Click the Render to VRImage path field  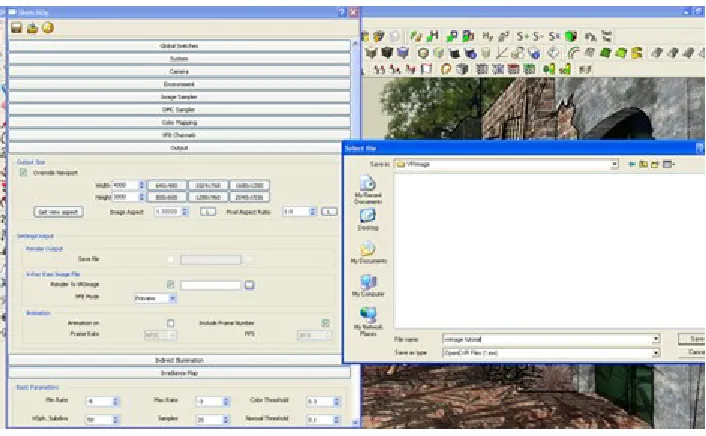point(211,285)
